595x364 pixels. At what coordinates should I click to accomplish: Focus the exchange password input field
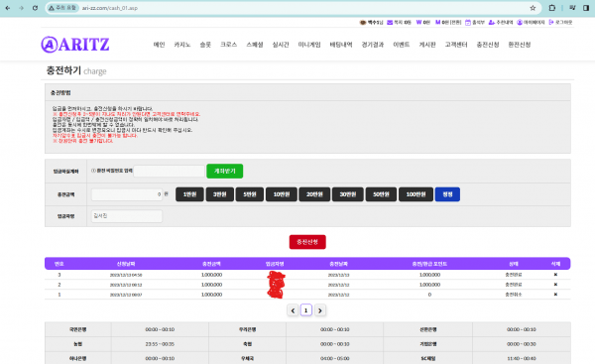click(x=170, y=172)
